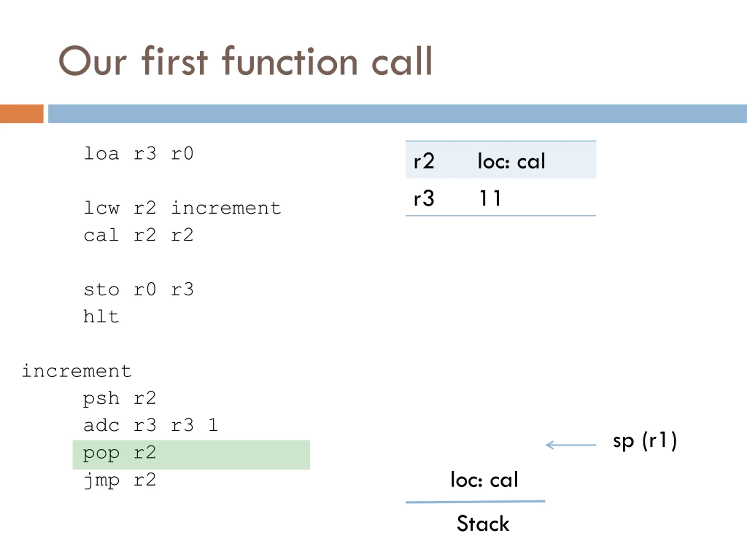The image size is (747, 560).
Task: Click the 'sp (r1)' label
Action: coord(645,441)
